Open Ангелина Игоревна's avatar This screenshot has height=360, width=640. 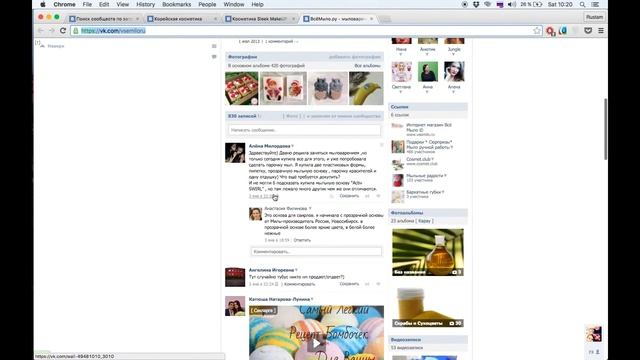click(235, 277)
